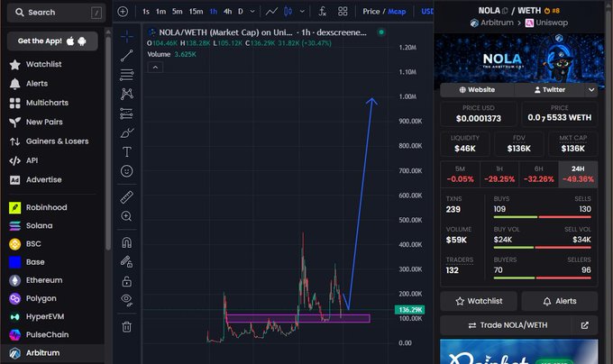Screen dimensions: 613x364
Task: Open NOLA Website link
Action: (x=477, y=90)
